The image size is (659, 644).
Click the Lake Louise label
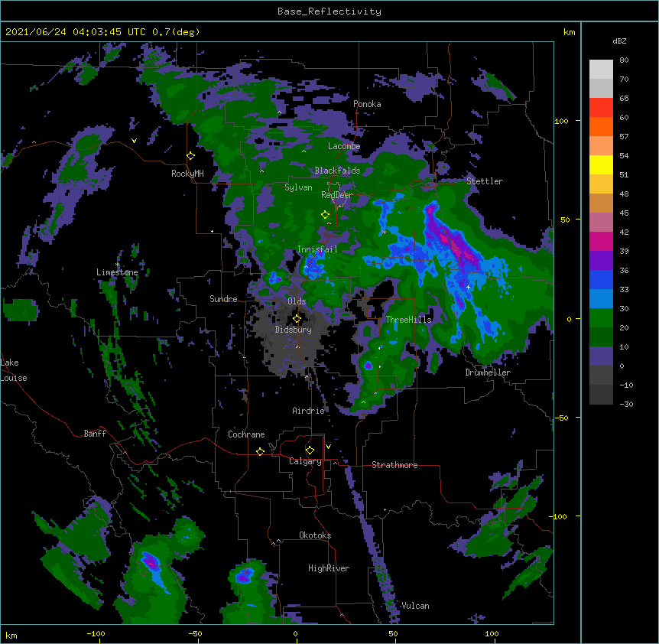coord(14,370)
